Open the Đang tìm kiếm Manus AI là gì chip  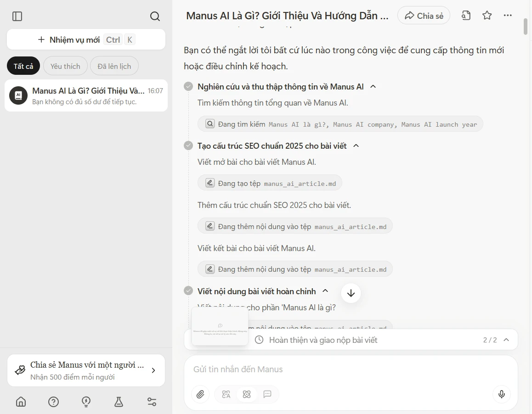[x=340, y=124]
